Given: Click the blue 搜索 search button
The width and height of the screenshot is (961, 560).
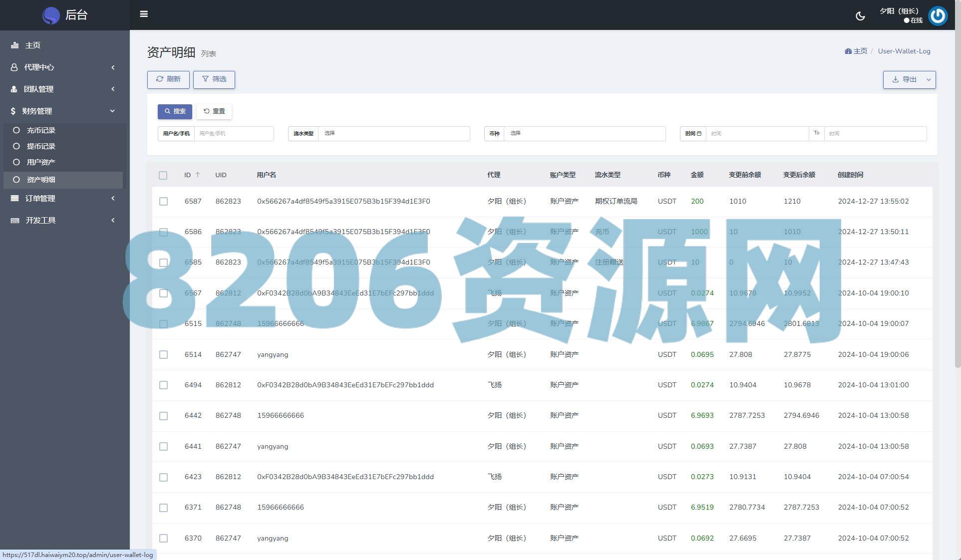Looking at the screenshot, I should pyautogui.click(x=175, y=111).
